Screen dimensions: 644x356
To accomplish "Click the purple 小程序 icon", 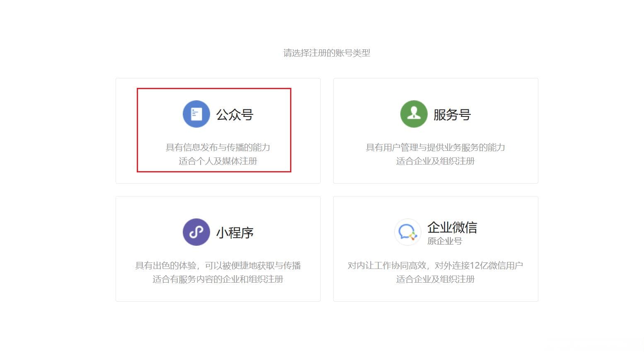I will coord(196,232).
